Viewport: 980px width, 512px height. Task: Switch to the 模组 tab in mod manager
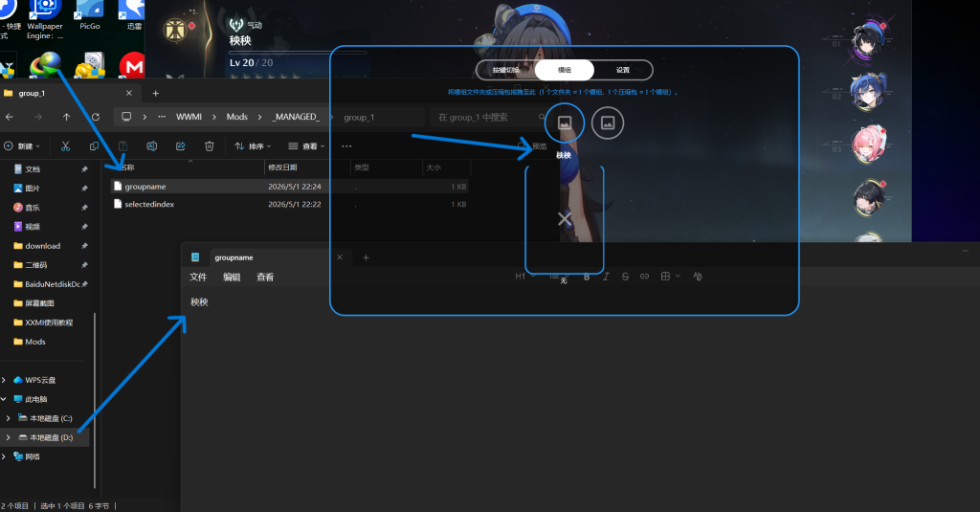click(565, 70)
